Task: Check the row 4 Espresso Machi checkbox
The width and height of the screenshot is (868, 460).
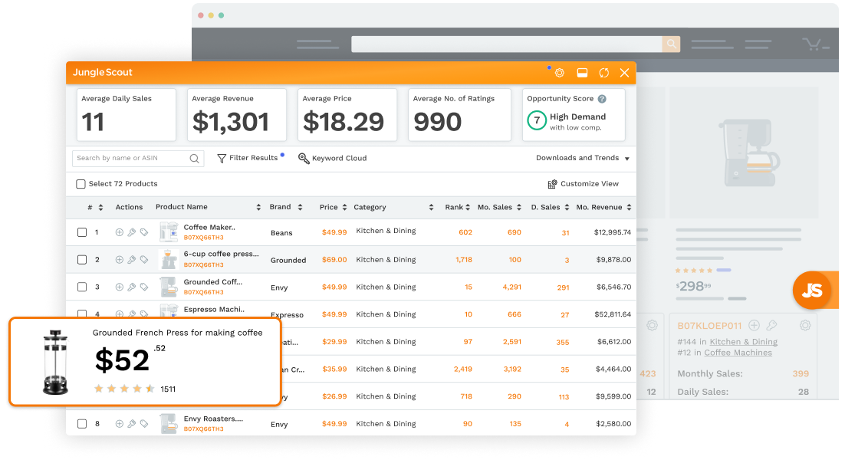Action: click(x=82, y=314)
